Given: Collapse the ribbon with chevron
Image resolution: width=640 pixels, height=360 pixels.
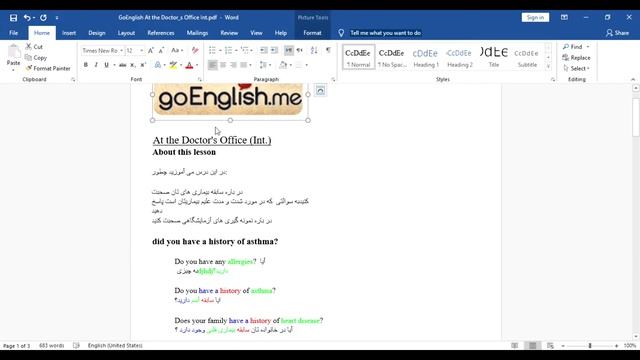Looking at the screenshot, I should (633, 80).
